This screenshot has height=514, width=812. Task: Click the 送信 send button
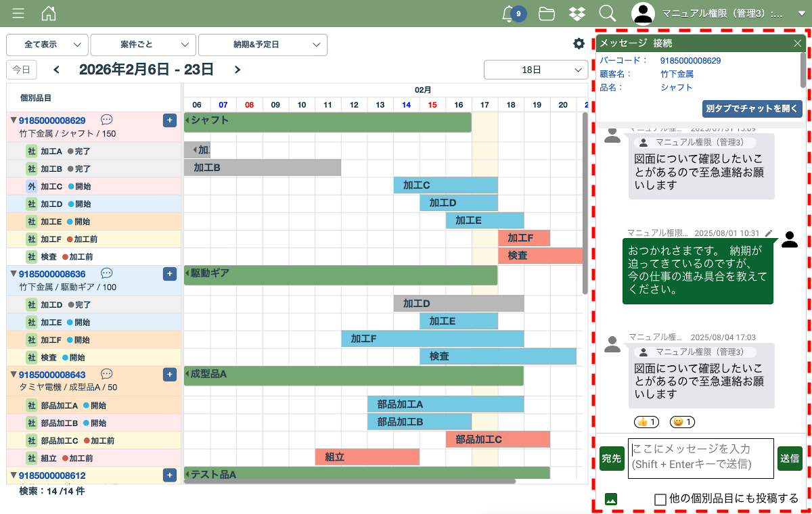(x=789, y=459)
